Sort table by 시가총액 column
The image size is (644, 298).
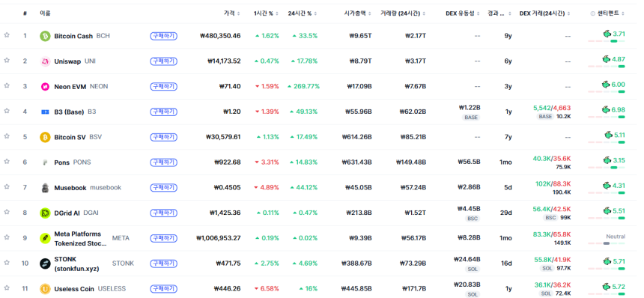coord(358,13)
